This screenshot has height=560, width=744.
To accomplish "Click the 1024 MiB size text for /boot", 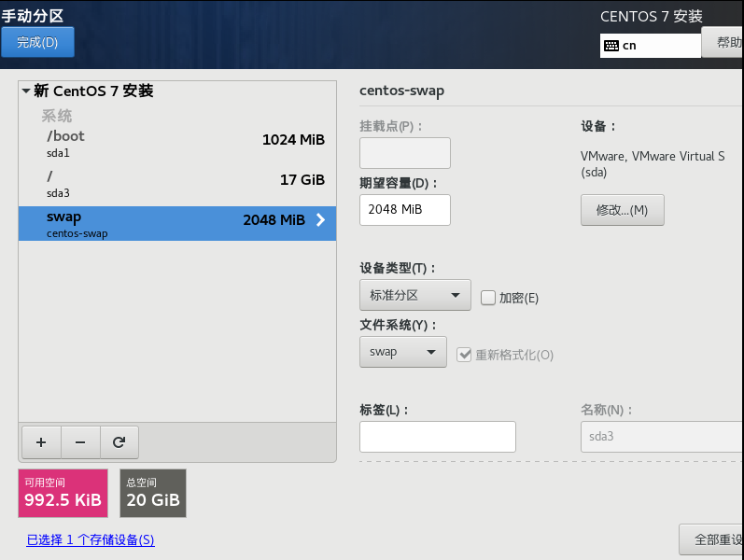I will pyautogui.click(x=293, y=139).
